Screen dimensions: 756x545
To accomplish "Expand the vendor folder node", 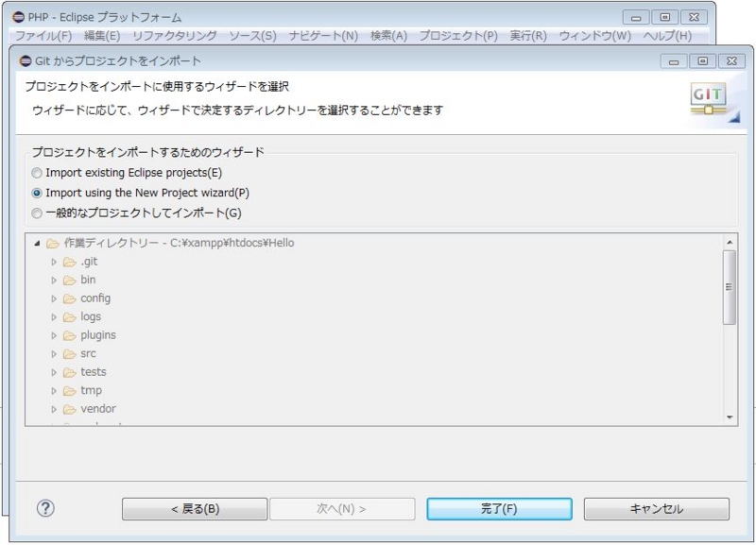I will [x=54, y=409].
